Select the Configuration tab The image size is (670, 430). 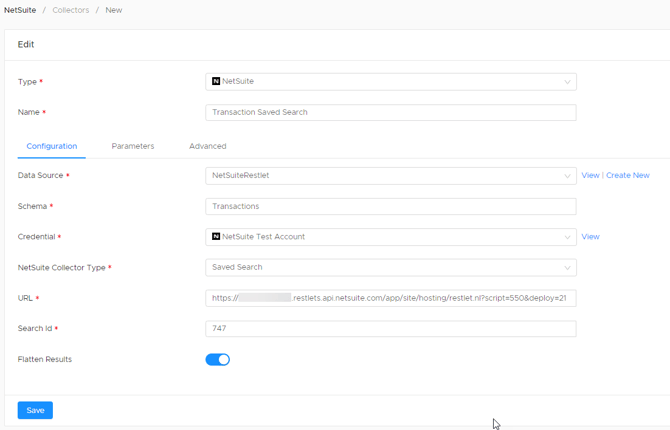52,146
